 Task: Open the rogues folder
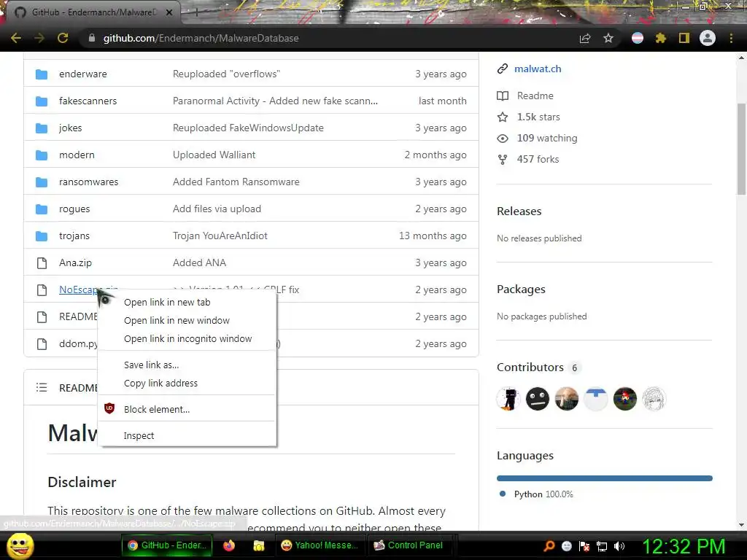click(74, 209)
